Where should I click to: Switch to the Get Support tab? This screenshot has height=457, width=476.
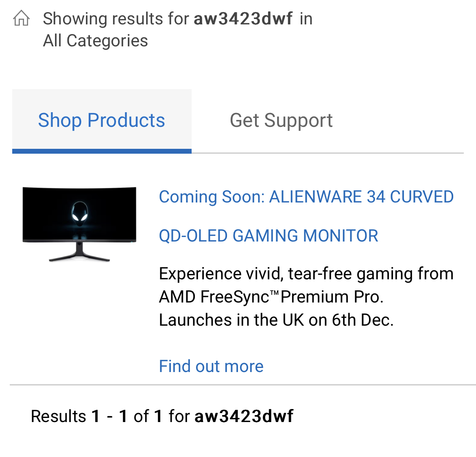(x=281, y=120)
